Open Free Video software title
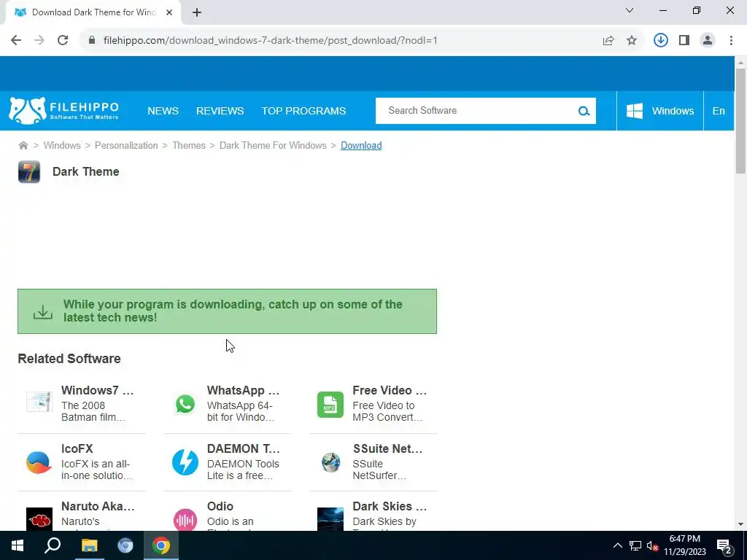747x560 pixels. point(390,390)
